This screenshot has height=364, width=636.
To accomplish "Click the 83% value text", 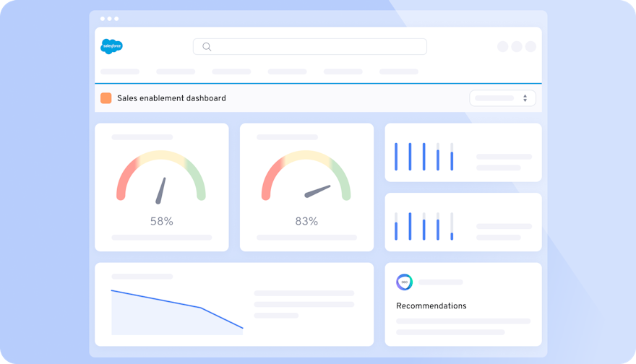I will (x=306, y=221).
